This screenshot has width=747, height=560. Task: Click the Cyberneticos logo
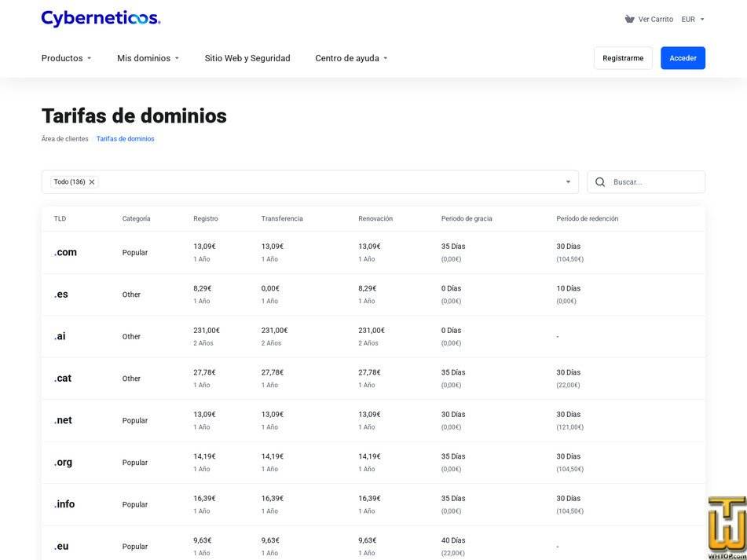coord(101,19)
